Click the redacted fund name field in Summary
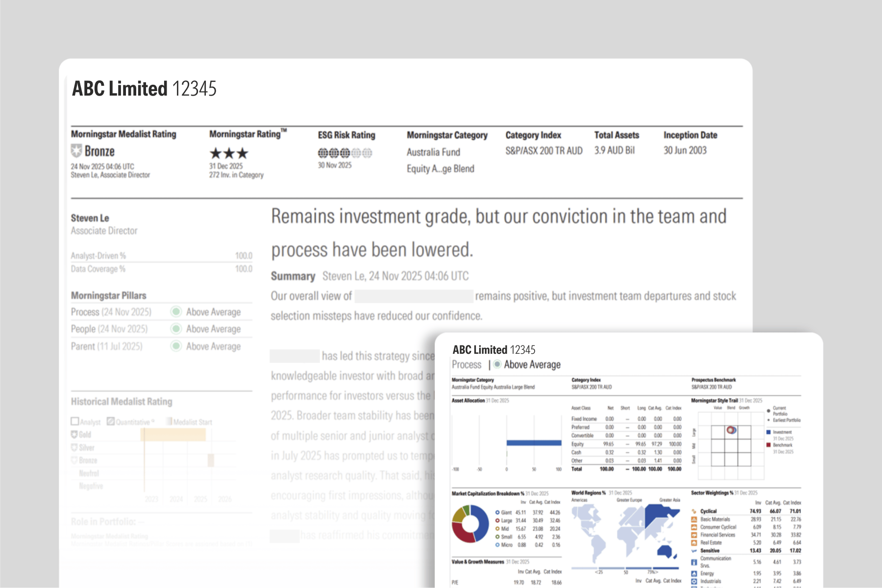Viewport: 882px width, 588px height. click(414, 296)
